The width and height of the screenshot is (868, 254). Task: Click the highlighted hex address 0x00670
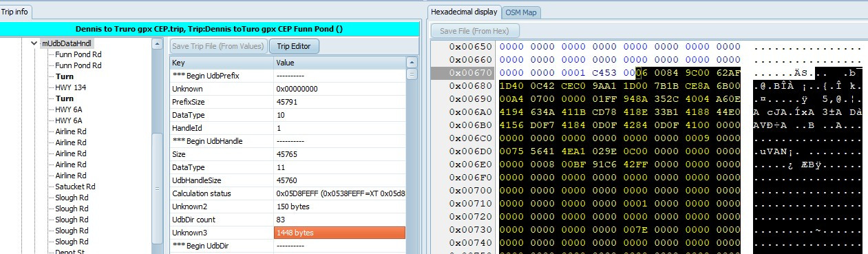point(471,72)
